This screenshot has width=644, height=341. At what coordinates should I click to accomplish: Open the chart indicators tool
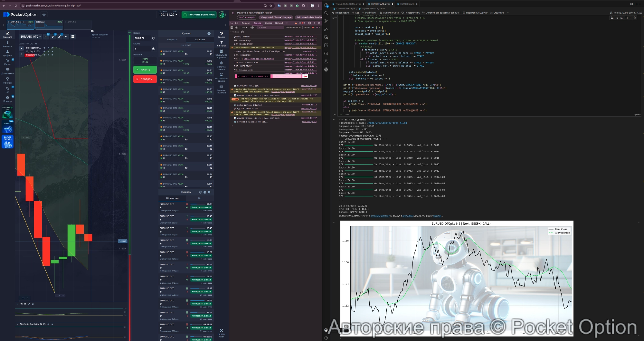[53, 37]
